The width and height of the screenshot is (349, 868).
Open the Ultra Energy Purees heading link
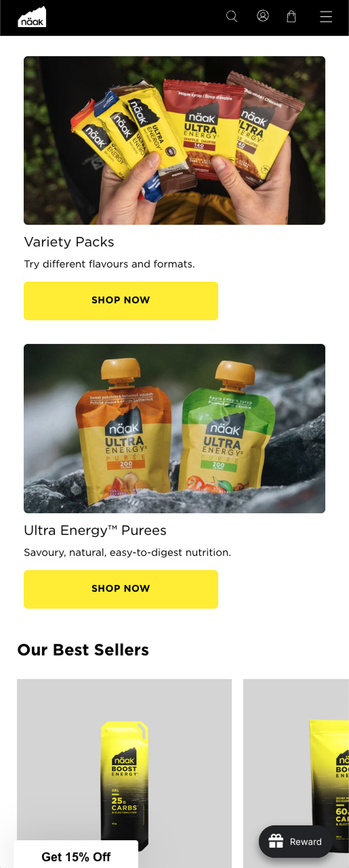(x=95, y=530)
